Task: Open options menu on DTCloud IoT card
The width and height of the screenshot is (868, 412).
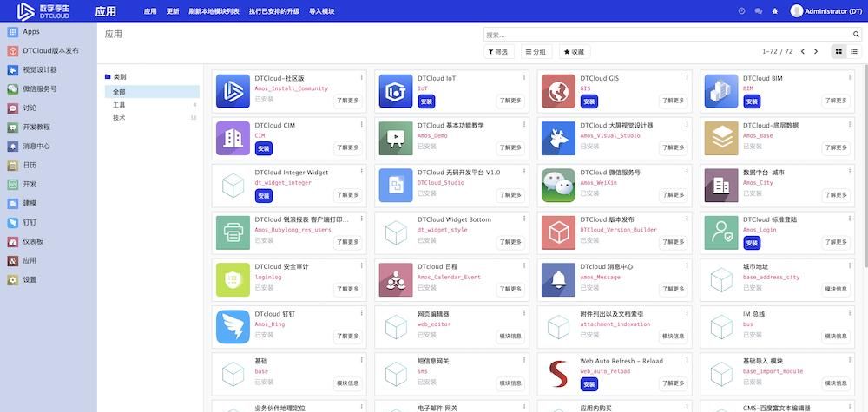Action: (524, 78)
